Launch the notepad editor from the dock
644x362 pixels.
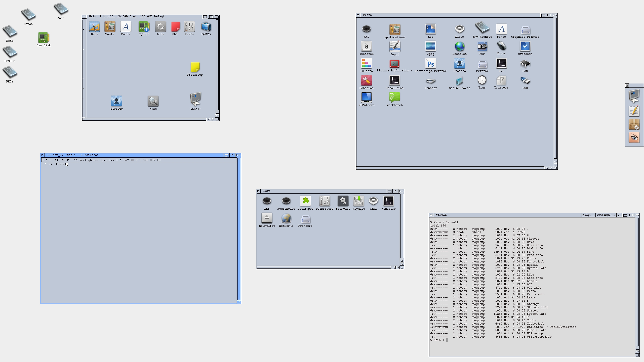tap(634, 111)
